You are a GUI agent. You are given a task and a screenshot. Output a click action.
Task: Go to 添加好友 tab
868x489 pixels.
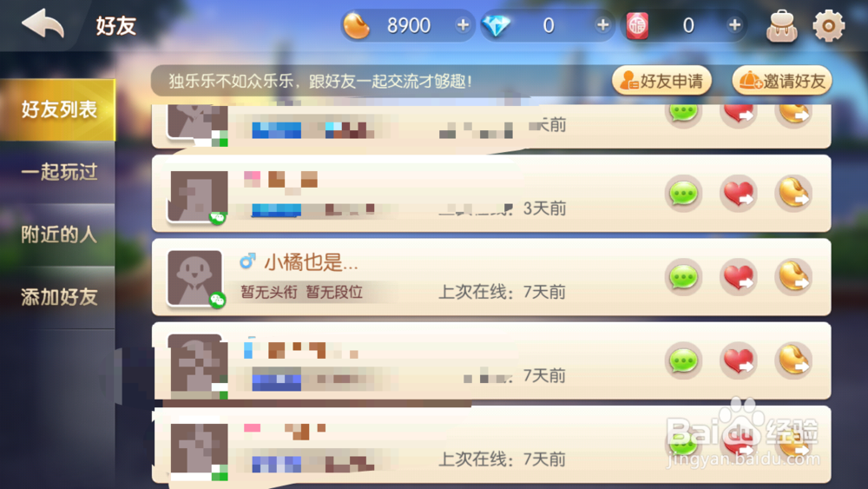(58, 297)
